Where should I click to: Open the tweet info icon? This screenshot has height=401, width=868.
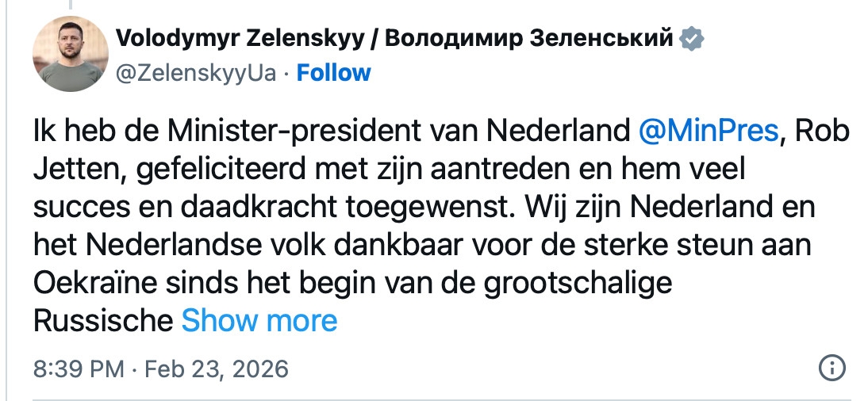831,368
